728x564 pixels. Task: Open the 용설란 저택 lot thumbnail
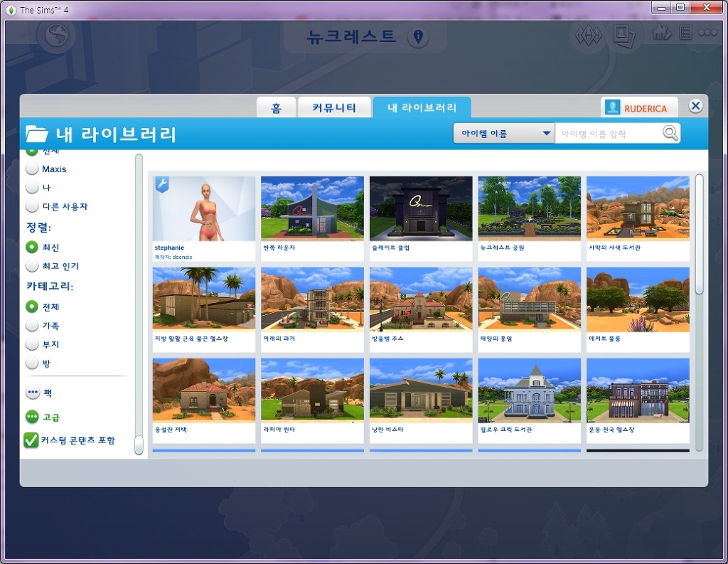[x=204, y=390]
